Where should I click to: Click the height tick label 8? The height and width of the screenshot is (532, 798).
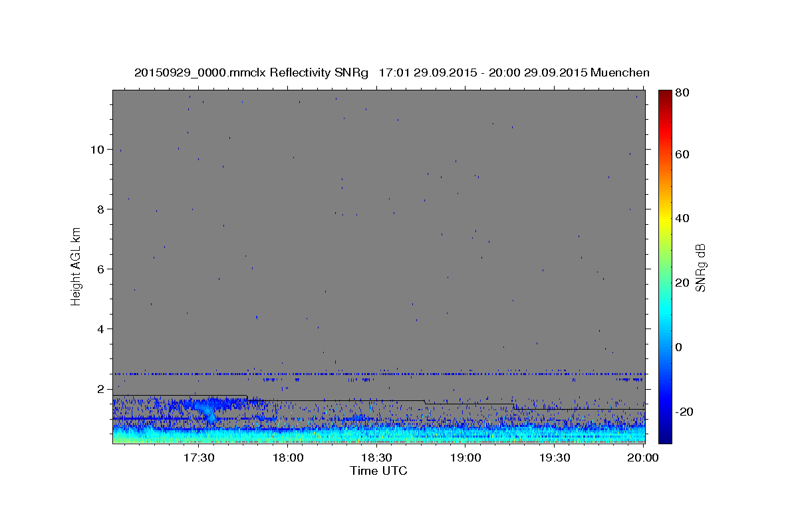pyautogui.click(x=101, y=209)
